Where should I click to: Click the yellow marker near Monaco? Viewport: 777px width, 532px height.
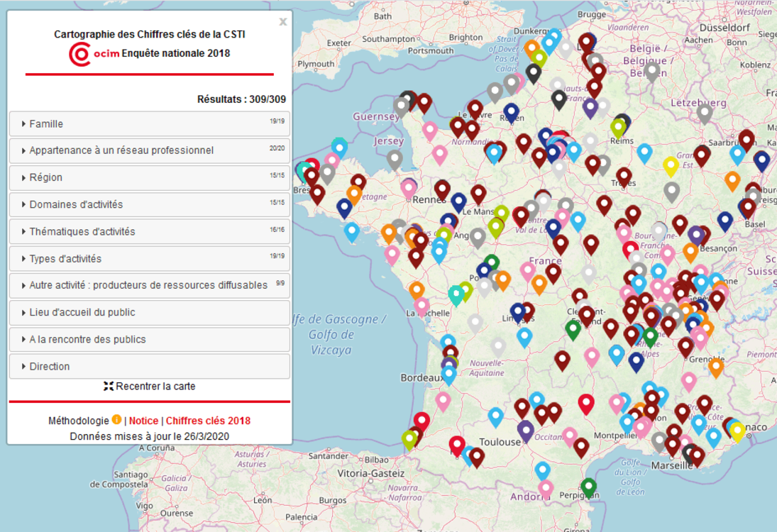737,431
